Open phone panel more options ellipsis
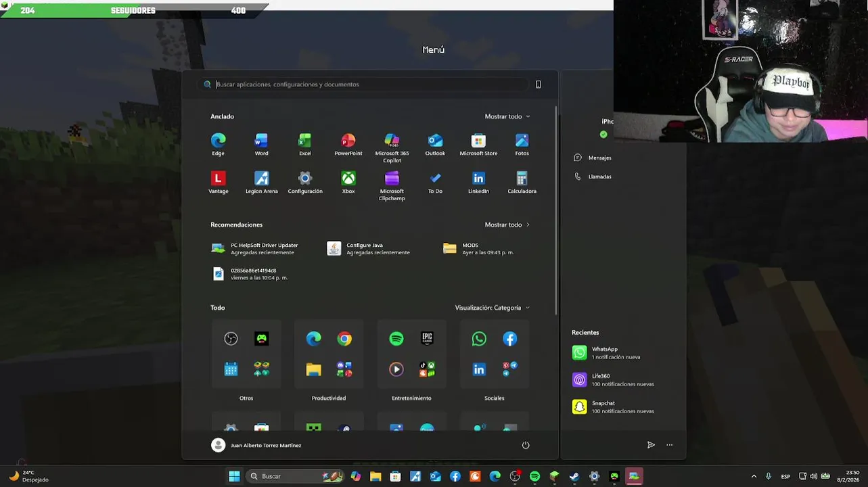868x487 pixels. 670,445
